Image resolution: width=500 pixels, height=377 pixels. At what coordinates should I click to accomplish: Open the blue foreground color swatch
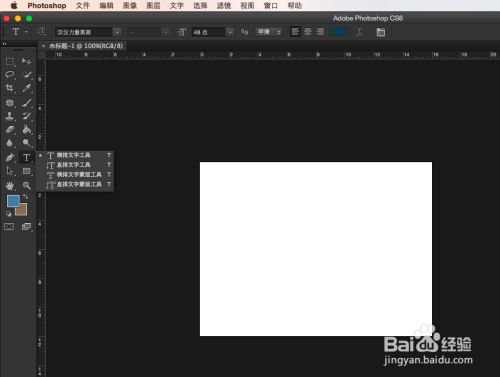point(13,201)
